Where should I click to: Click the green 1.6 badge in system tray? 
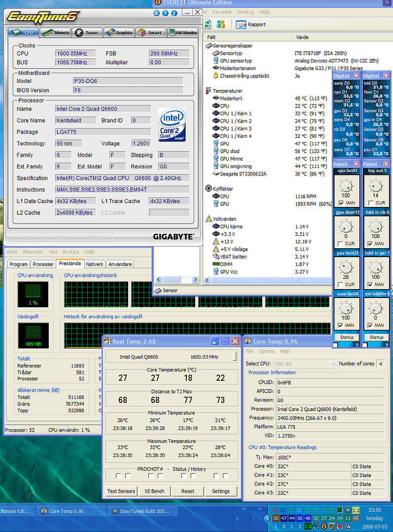[x=308, y=526]
